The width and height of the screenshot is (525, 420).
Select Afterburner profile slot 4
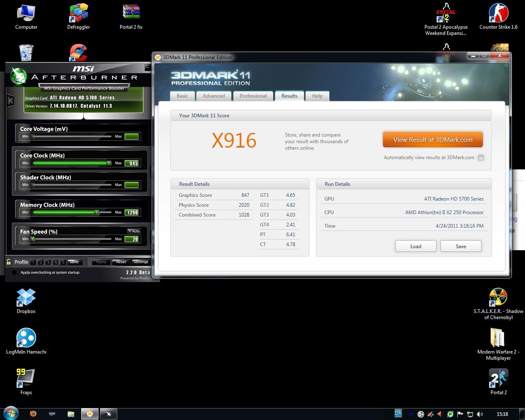[55, 262]
